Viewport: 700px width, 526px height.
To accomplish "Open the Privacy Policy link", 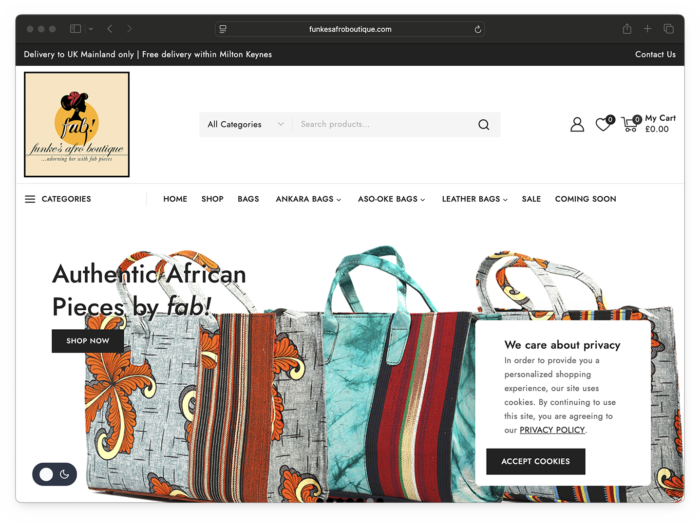I will (552, 430).
